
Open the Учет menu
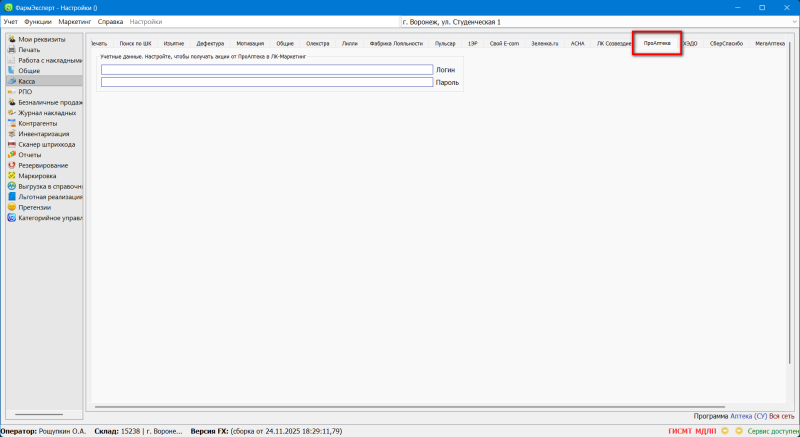(x=11, y=21)
